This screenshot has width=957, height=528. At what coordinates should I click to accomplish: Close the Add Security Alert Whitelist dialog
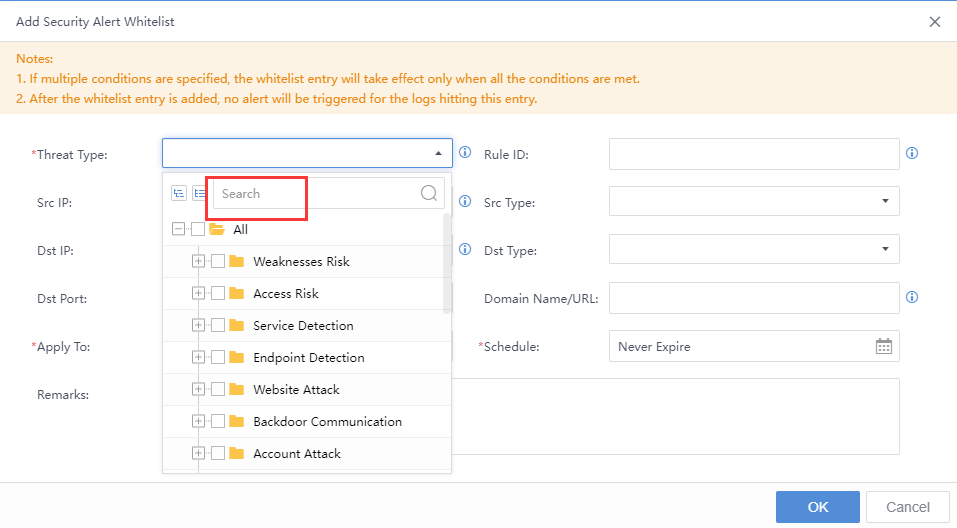tap(934, 21)
